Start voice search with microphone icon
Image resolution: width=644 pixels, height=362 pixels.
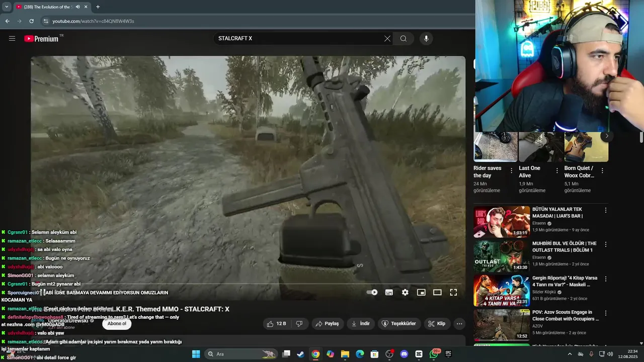pos(426,39)
